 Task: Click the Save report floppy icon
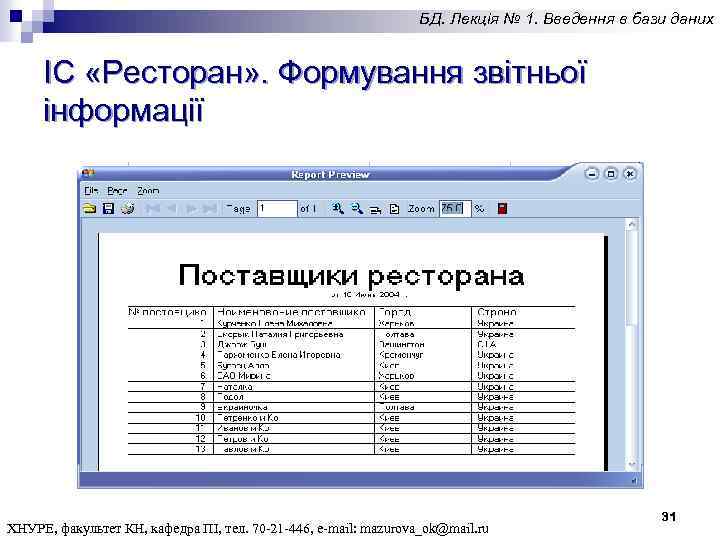click(x=108, y=209)
